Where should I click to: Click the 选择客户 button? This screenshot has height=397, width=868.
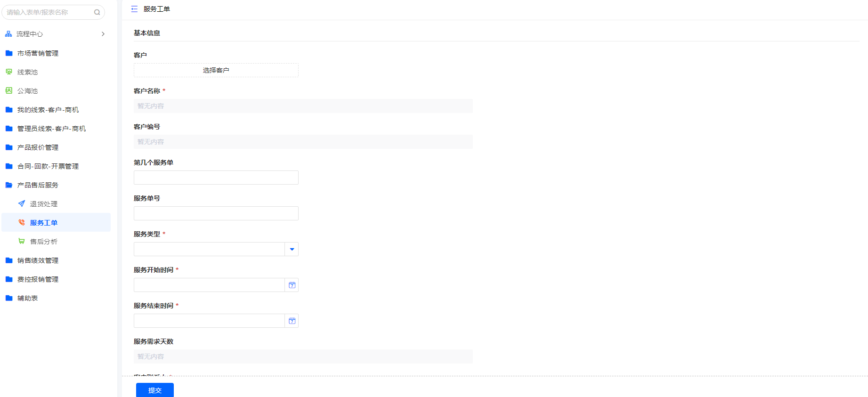click(x=216, y=70)
